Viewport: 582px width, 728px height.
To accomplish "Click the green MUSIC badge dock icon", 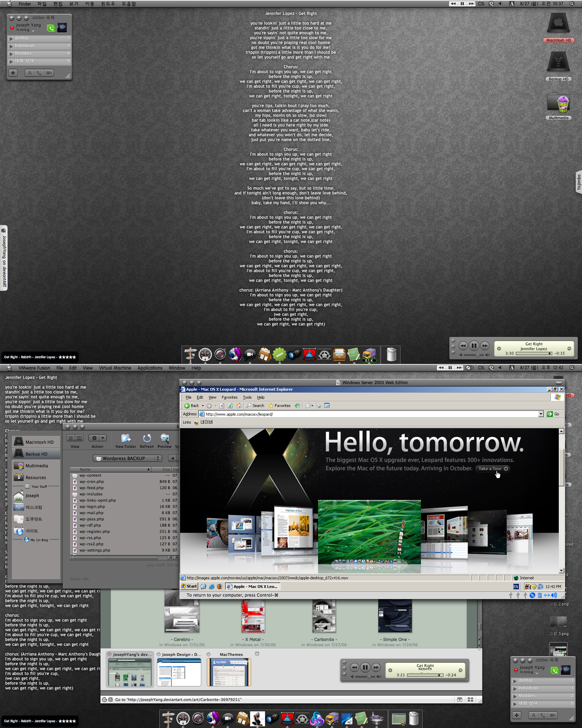I will (x=280, y=355).
